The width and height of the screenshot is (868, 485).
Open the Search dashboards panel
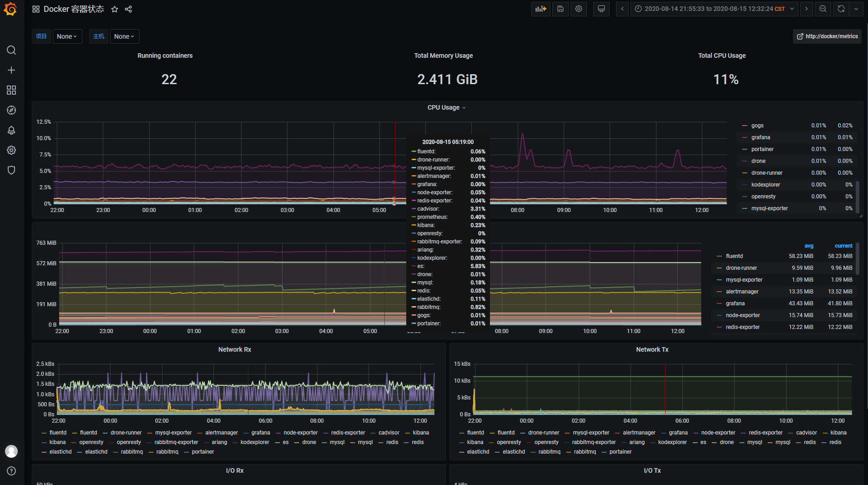click(x=11, y=50)
